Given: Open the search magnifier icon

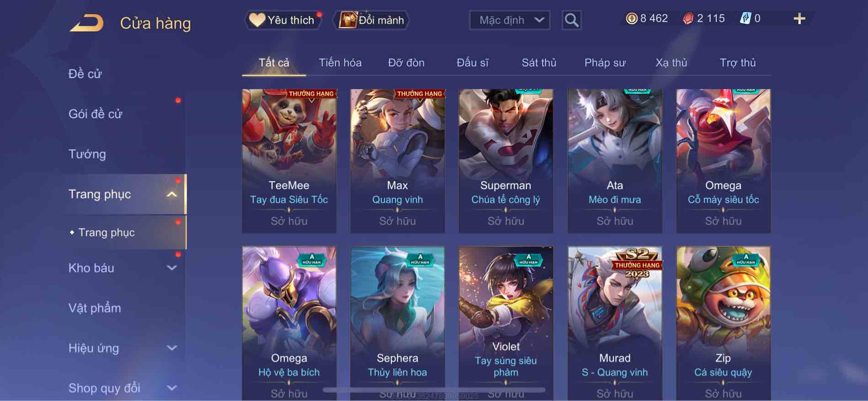Looking at the screenshot, I should pyautogui.click(x=571, y=20).
